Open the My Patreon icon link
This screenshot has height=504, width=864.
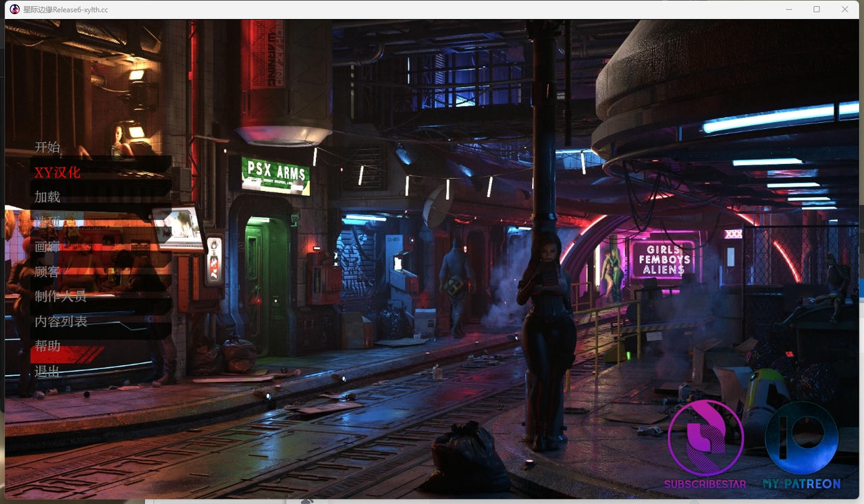click(x=801, y=438)
